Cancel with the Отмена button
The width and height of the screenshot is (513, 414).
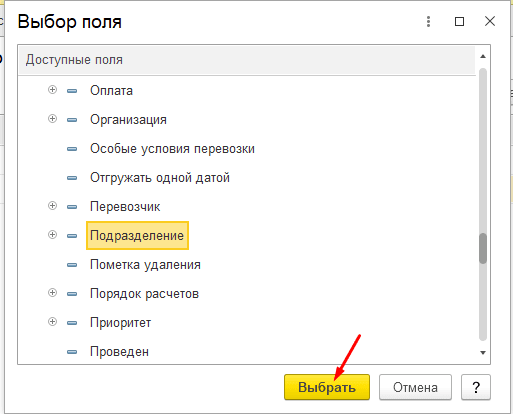pos(415,387)
